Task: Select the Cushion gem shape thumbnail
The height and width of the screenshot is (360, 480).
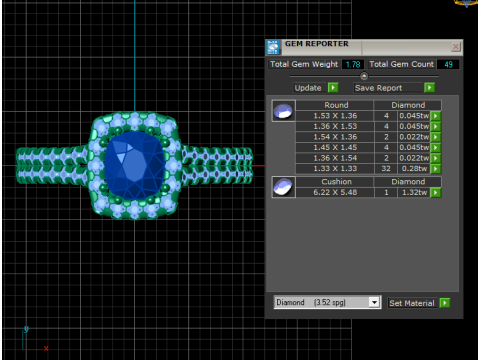Action: tap(283, 187)
